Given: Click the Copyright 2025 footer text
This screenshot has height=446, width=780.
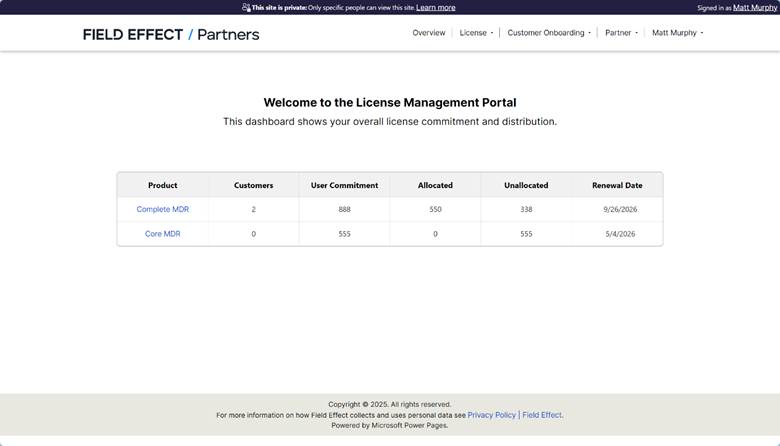Looking at the screenshot, I should (x=390, y=404).
